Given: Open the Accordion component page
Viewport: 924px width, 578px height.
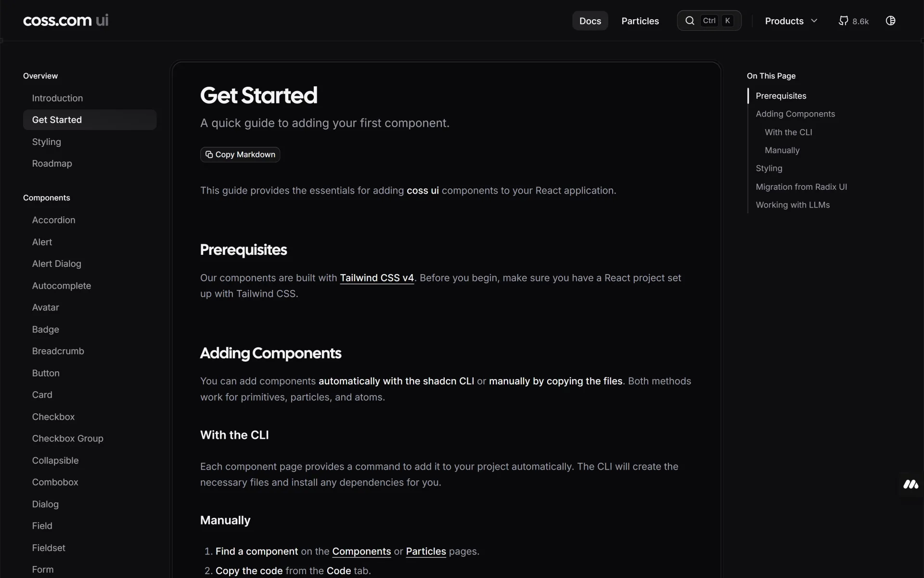Looking at the screenshot, I should pos(54,220).
